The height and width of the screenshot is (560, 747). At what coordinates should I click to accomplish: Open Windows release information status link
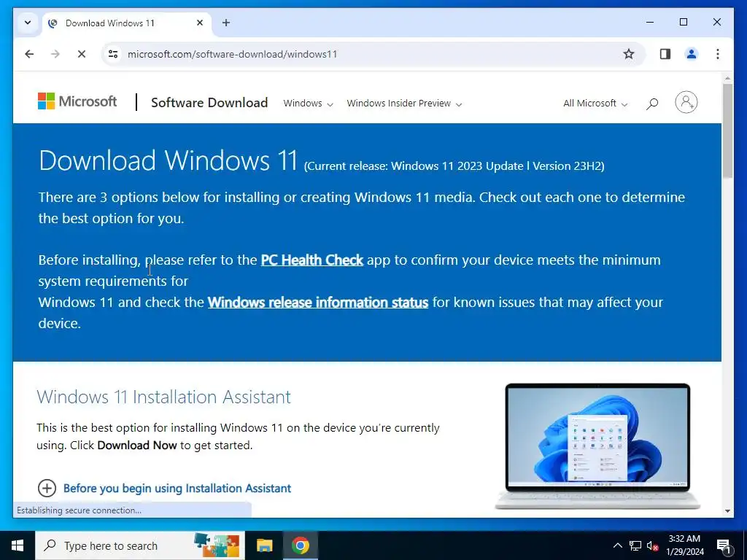[x=318, y=303]
